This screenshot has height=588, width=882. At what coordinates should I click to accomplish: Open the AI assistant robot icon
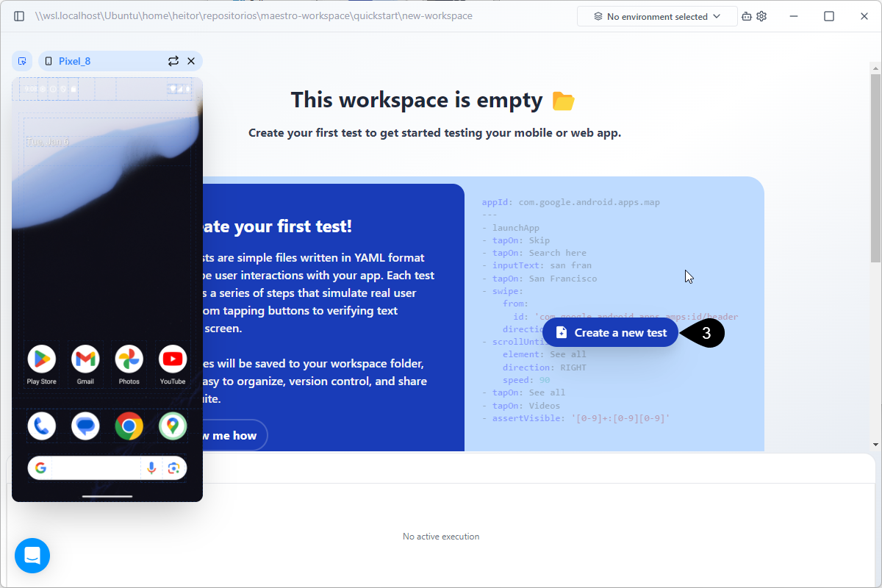747,16
